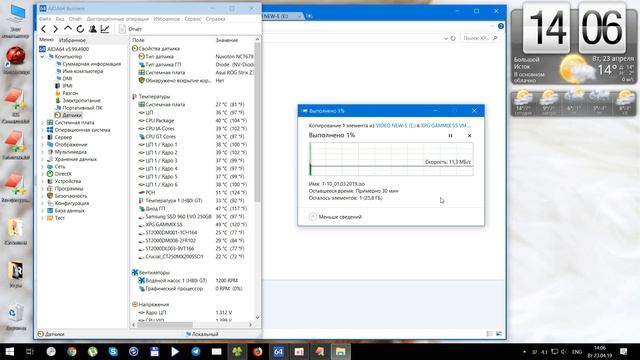Open the Справка menu
Screen dimensions: 640x360
point(216,19)
